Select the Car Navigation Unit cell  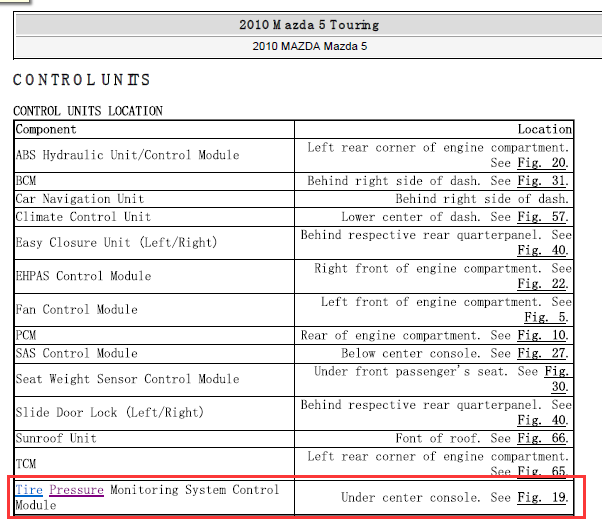coord(154,199)
